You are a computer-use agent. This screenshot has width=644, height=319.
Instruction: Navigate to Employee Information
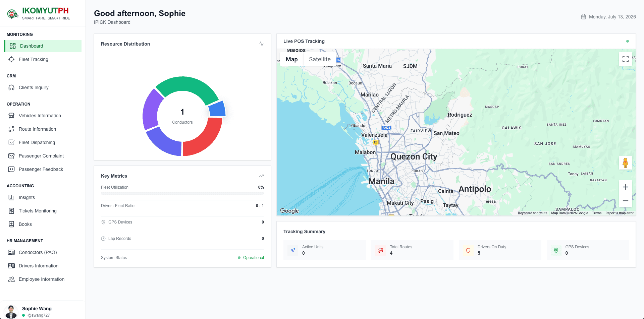coord(43,279)
